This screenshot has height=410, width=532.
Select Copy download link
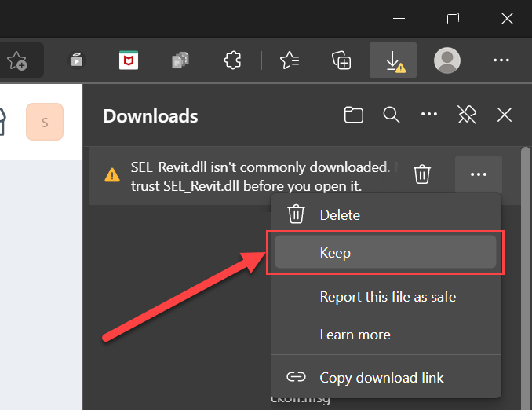tap(386, 377)
